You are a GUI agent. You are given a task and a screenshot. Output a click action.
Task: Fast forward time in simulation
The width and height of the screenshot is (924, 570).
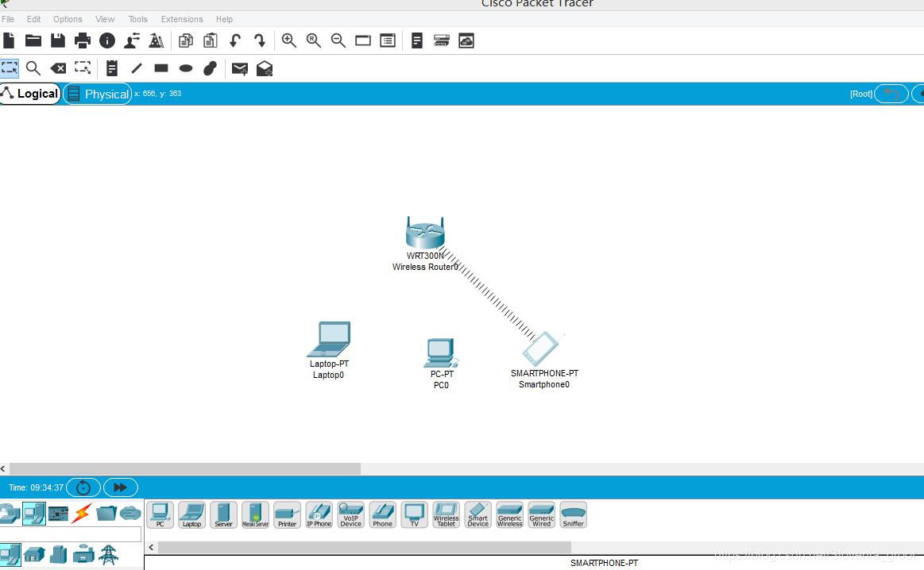point(120,487)
